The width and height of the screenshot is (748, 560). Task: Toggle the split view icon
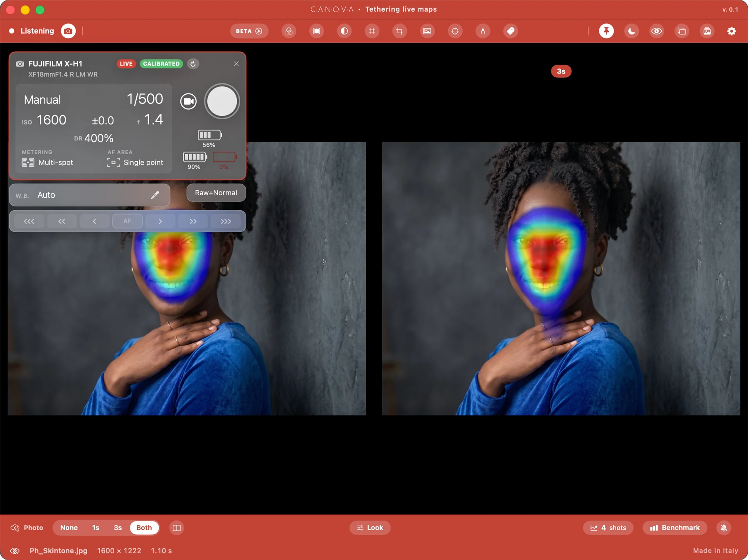[177, 528]
